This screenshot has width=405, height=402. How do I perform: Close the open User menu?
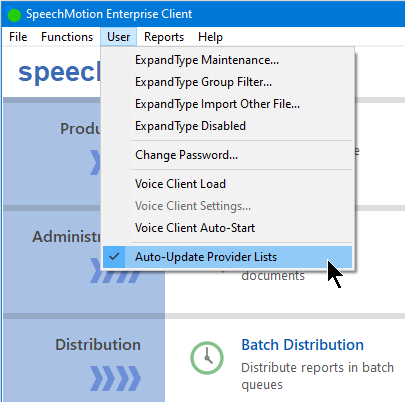[118, 37]
